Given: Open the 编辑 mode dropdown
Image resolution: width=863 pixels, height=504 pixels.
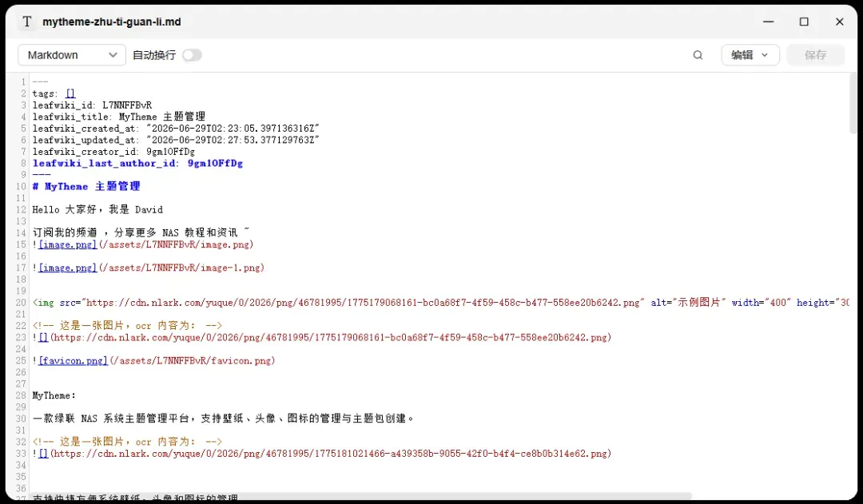Looking at the screenshot, I should tap(750, 55).
